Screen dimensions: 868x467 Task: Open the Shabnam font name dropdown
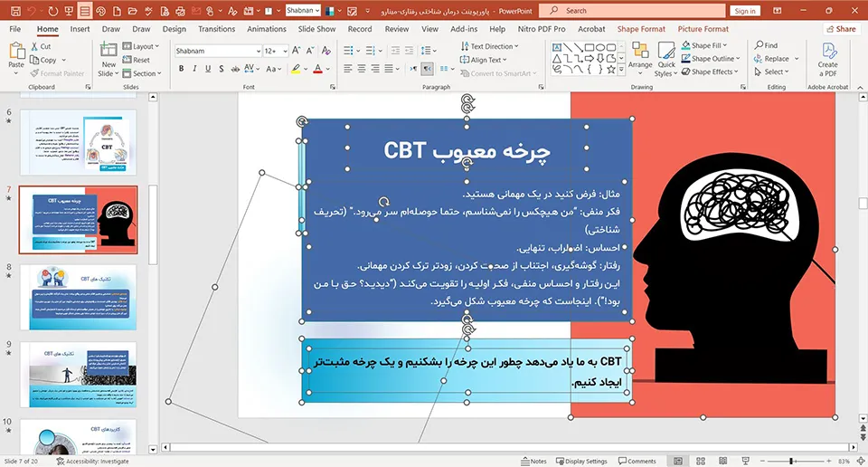tap(258, 51)
